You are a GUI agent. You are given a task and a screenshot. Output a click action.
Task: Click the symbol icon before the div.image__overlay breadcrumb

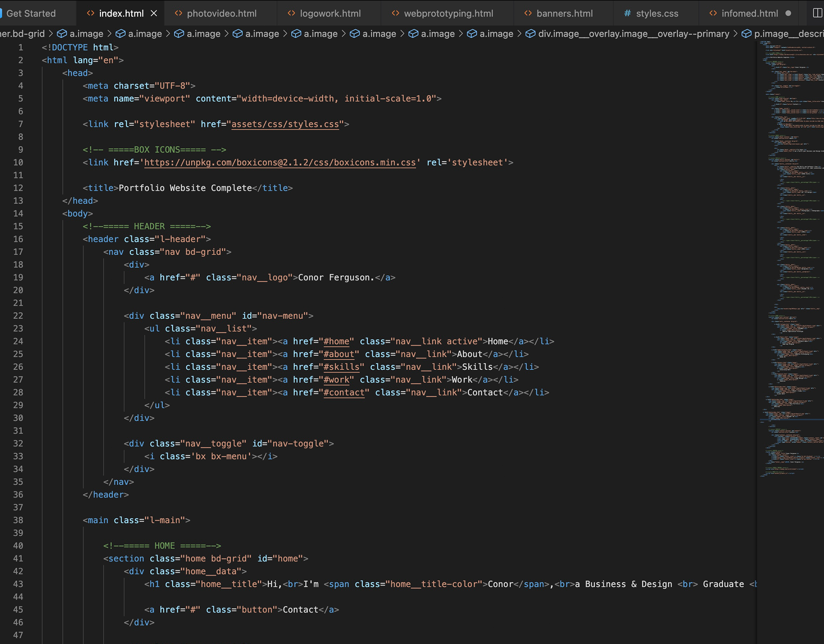point(530,33)
